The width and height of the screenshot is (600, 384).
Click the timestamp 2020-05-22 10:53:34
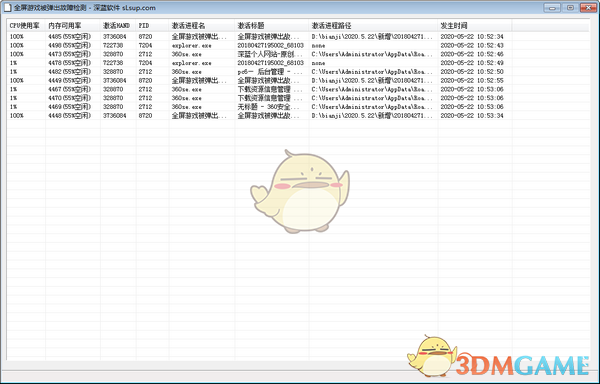(x=472, y=116)
